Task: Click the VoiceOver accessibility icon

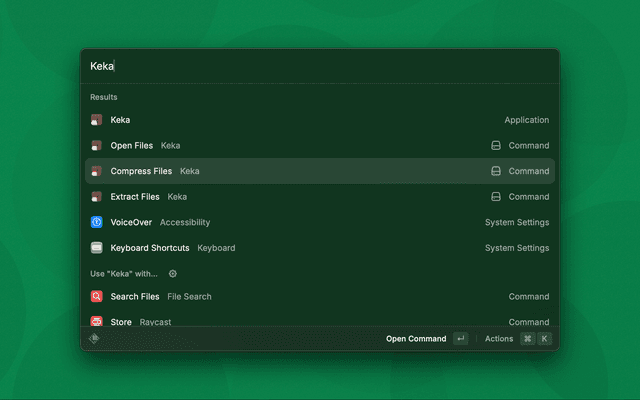Action: [97, 222]
